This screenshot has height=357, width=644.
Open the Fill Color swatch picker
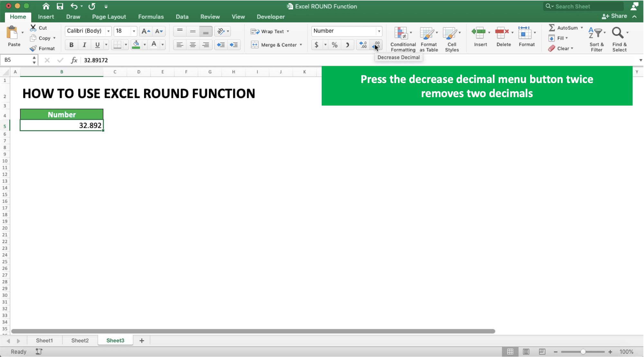click(144, 45)
